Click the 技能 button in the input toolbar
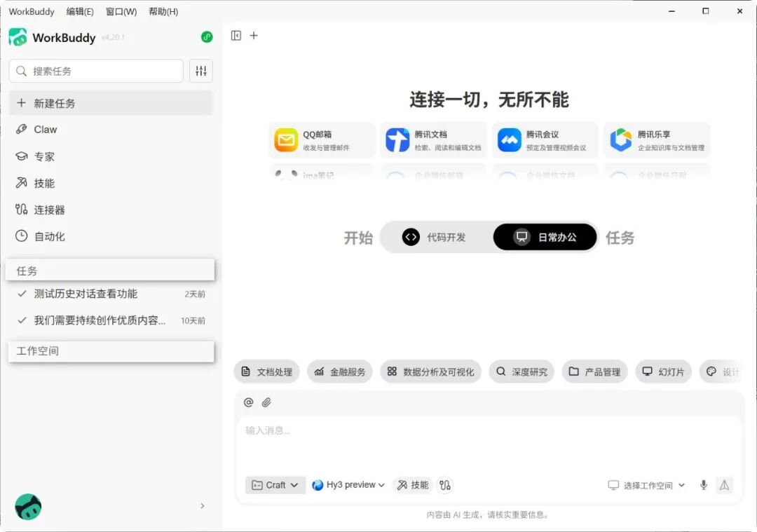This screenshot has width=757, height=532. [x=413, y=485]
